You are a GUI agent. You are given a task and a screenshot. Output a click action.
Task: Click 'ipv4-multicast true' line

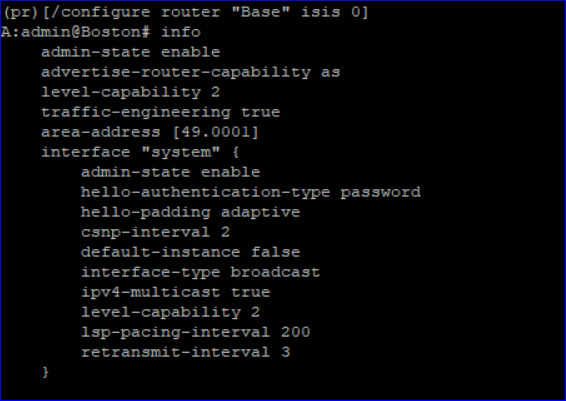pos(175,292)
